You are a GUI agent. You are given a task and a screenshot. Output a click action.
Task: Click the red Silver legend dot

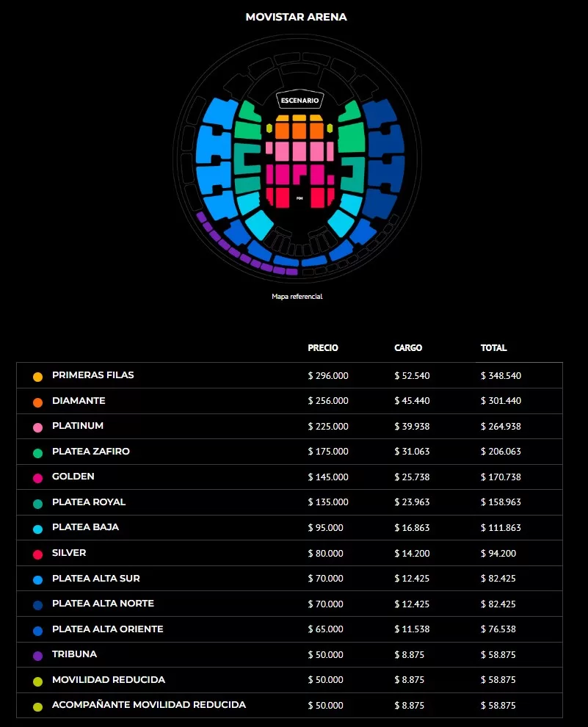[x=37, y=554]
